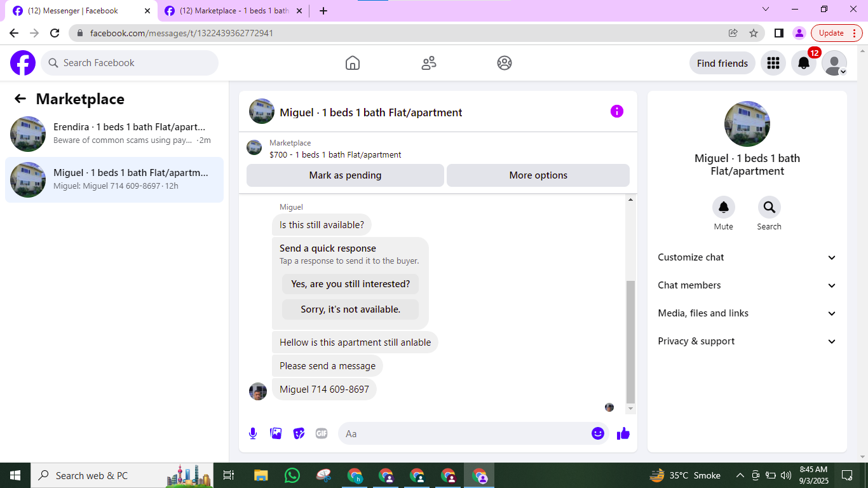Close the Marketplace browser tab
Image resolution: width=868 pixels, height=488 pixels.
click(299, 11)
